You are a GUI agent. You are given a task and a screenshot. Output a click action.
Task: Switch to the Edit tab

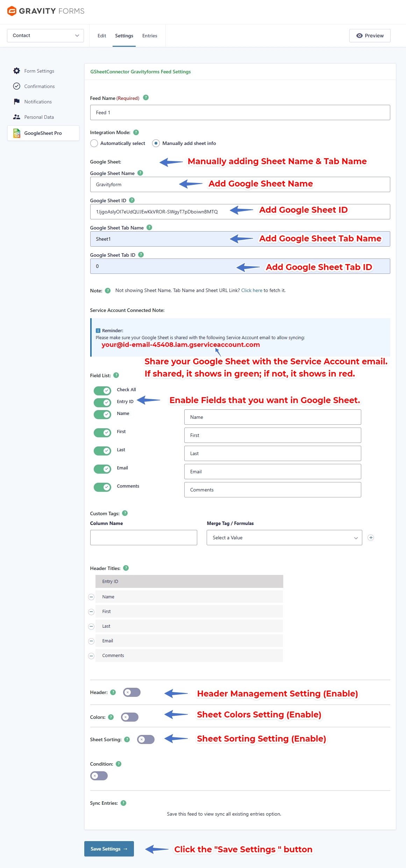click(x=102, y=36)
